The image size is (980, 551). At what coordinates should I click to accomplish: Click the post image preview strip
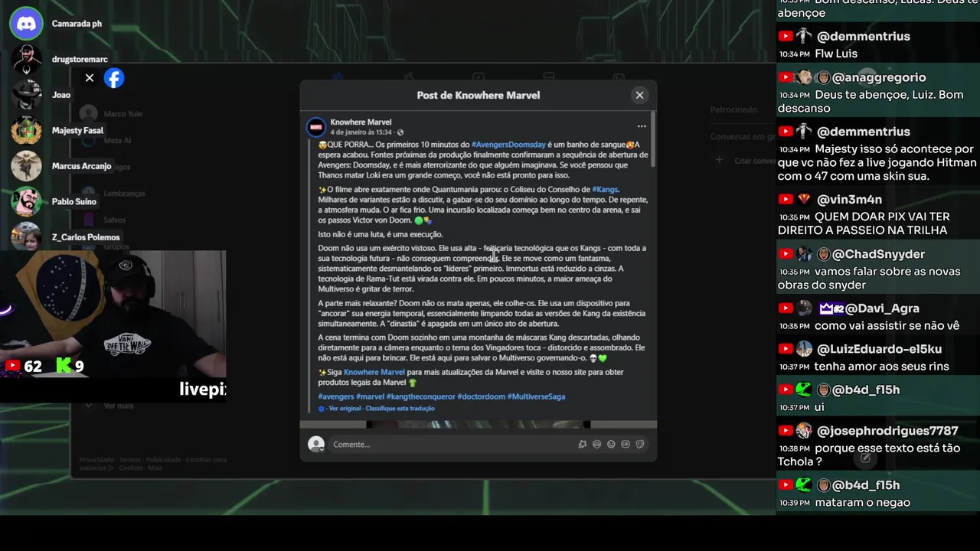[x=479, y=424]
